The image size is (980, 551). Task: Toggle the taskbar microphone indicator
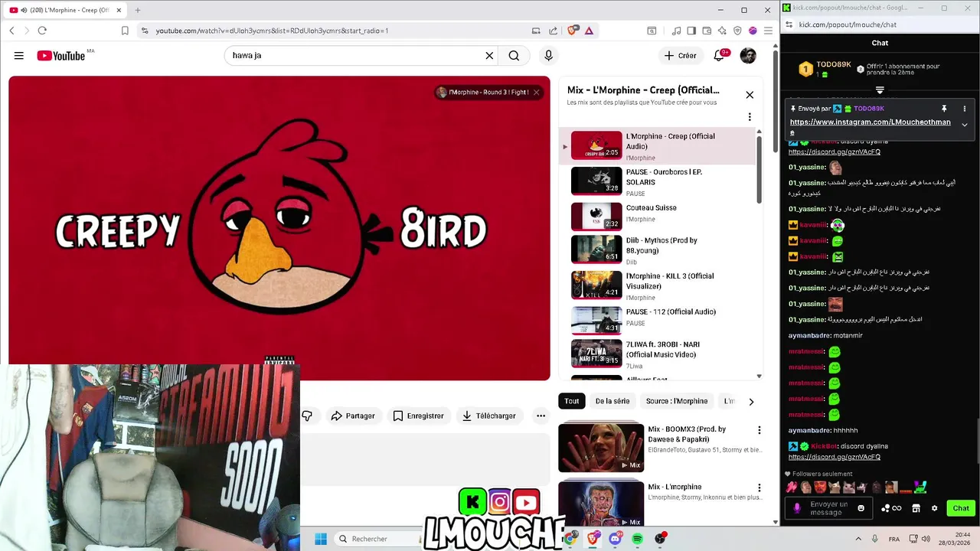(x=875, y=539)
